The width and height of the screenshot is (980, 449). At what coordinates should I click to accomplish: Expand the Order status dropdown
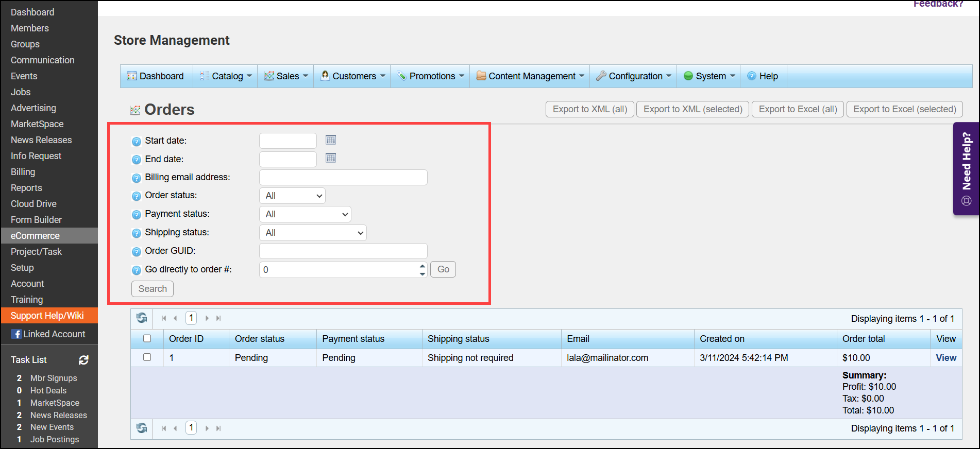292,196
